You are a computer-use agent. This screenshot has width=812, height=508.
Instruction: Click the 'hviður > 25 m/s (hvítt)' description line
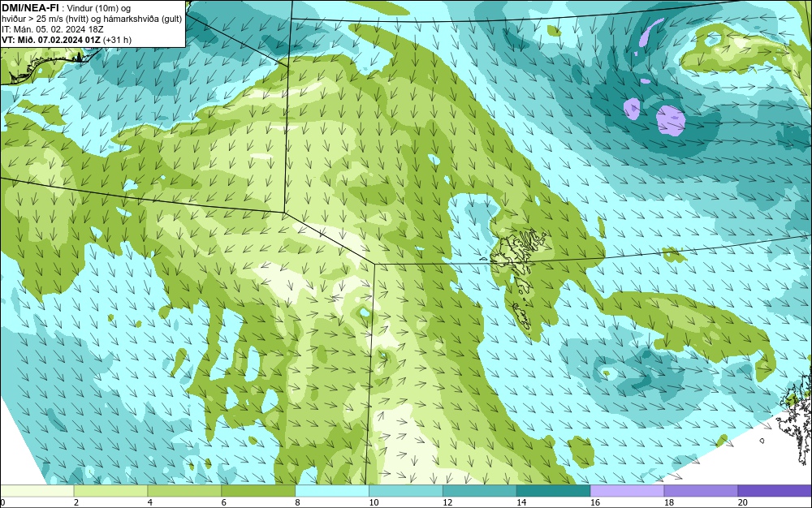click(92, 19)
